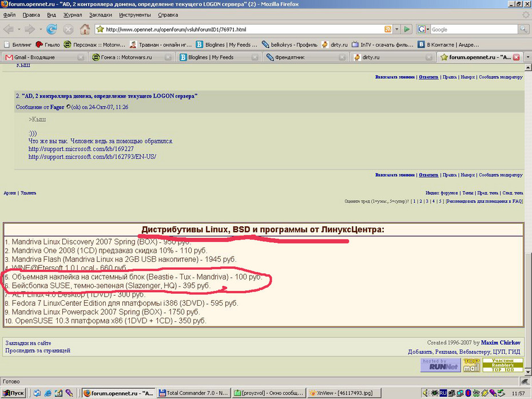Click the search magnifier button
The width and height of the screenshot is (532, 399).
click(523, 30)
